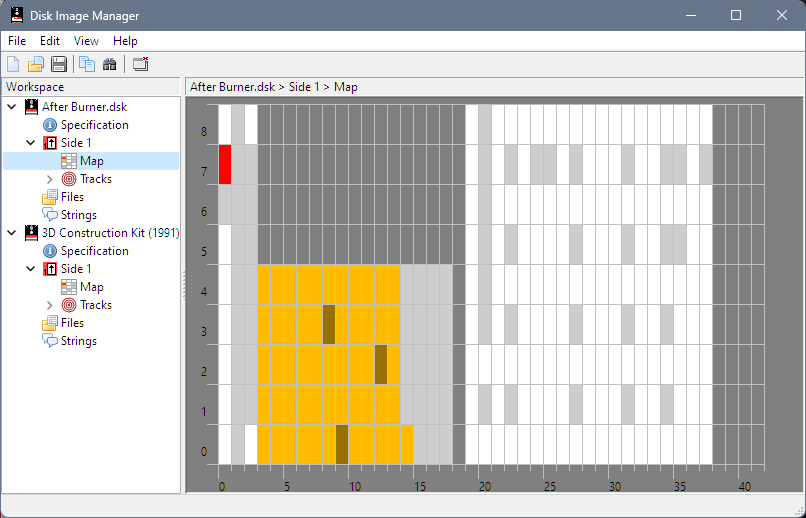This screenshot has width=806, height=518.
Task: Collapse the After Burner.dsk tree node
Action: pos(12,107)
